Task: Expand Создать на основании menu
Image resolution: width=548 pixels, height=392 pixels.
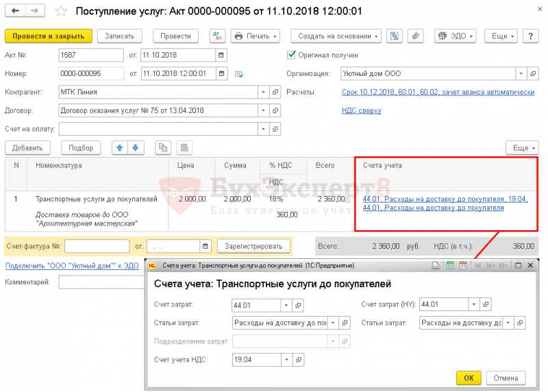Action: coord(336,36)
